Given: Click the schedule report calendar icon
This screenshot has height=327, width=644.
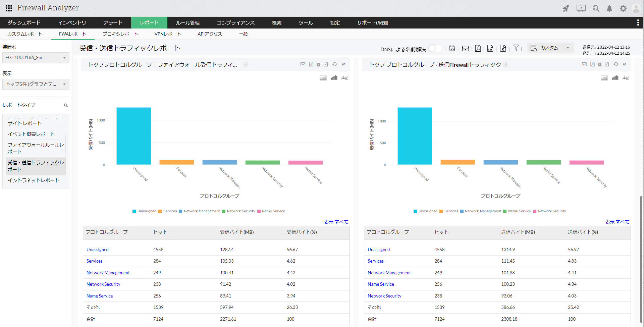Looking at the screenshot, I should 452,49.
